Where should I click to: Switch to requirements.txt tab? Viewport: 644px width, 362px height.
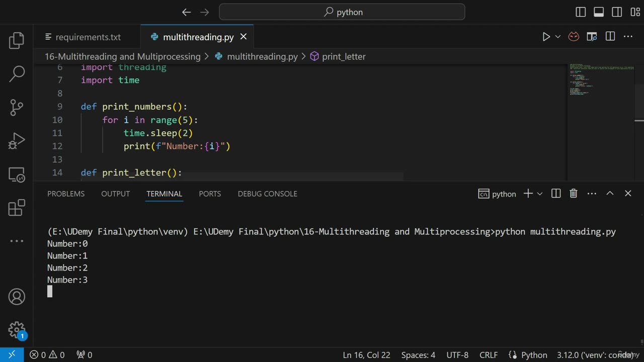point(88,37)
